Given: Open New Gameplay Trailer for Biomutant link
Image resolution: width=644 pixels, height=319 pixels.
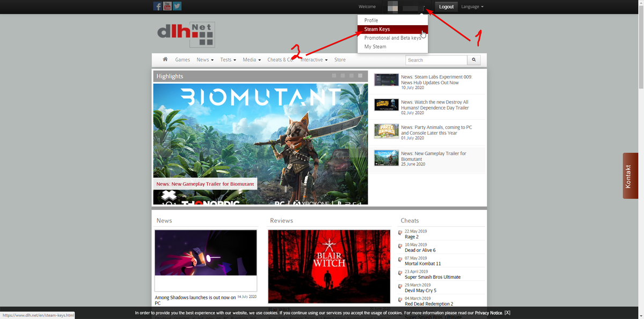Looking at the screenshot, I should 434,156.
